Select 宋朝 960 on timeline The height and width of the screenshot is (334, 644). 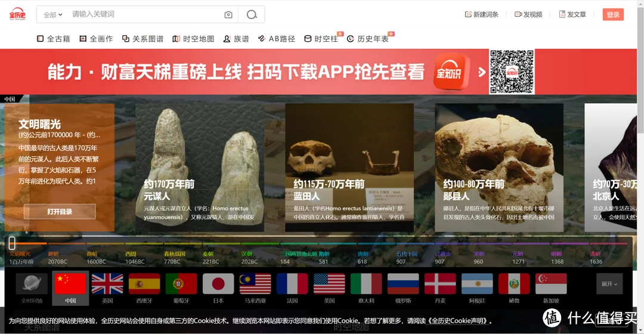(x=478, y=258)
